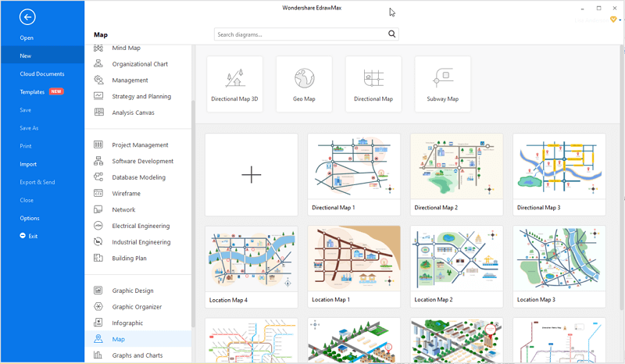The height and width of the screenshot is (364, 625).
Task: Create a blank map with the plus tile
Action: click(252, 175)
